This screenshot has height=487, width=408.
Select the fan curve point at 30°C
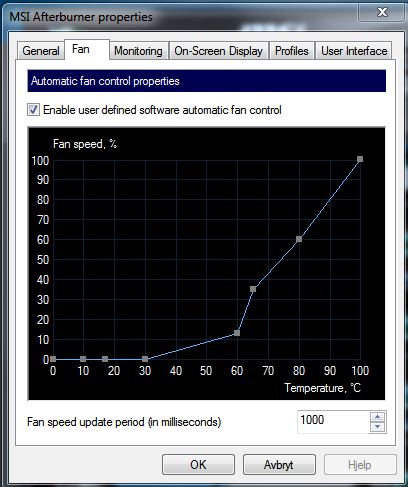coord(145,359)
